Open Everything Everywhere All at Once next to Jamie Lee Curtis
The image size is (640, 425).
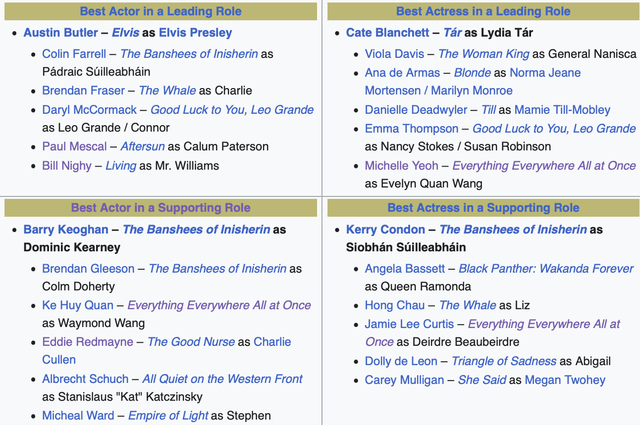coord(493,333)
